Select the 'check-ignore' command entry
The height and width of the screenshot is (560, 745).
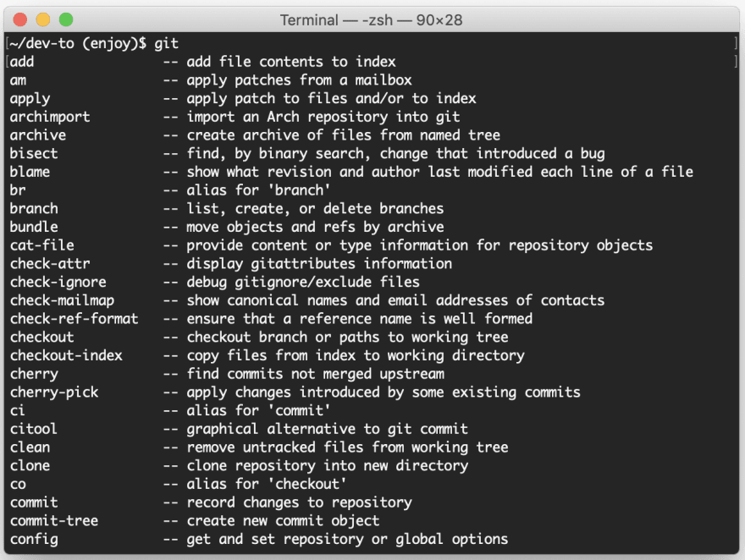tap(58, 283)
